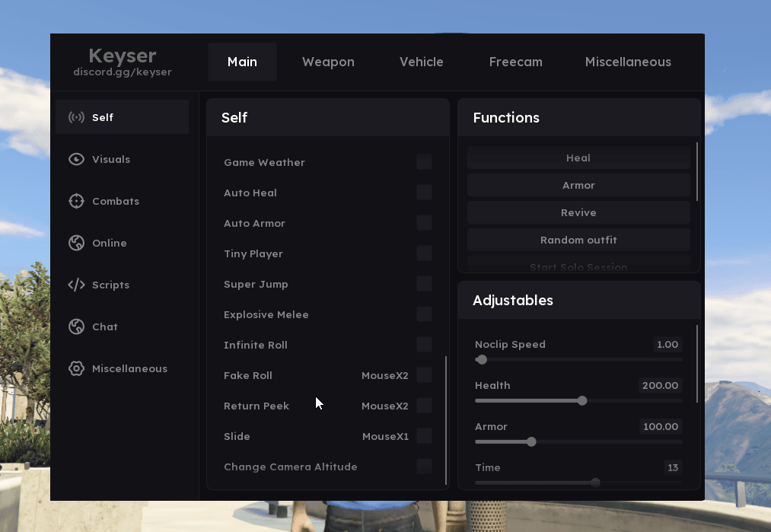This screenshot has width=771, height=532.
Task: Click the Time slider handle
Action: pos(595,483)
